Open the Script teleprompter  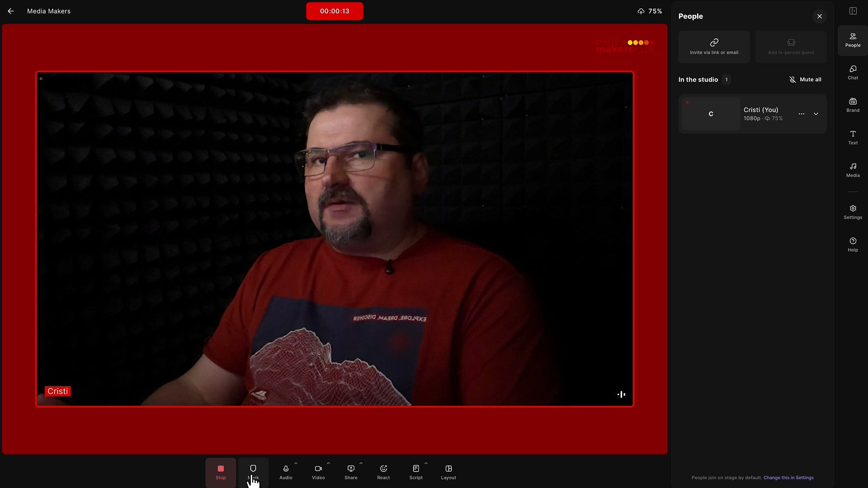point(416,472)
